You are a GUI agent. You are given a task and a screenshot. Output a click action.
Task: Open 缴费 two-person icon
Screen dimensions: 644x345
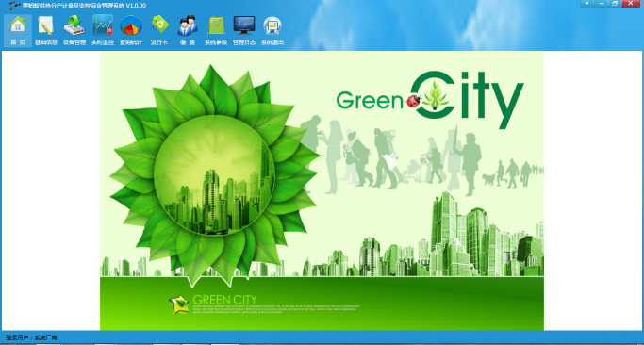[x=188, y=31]
